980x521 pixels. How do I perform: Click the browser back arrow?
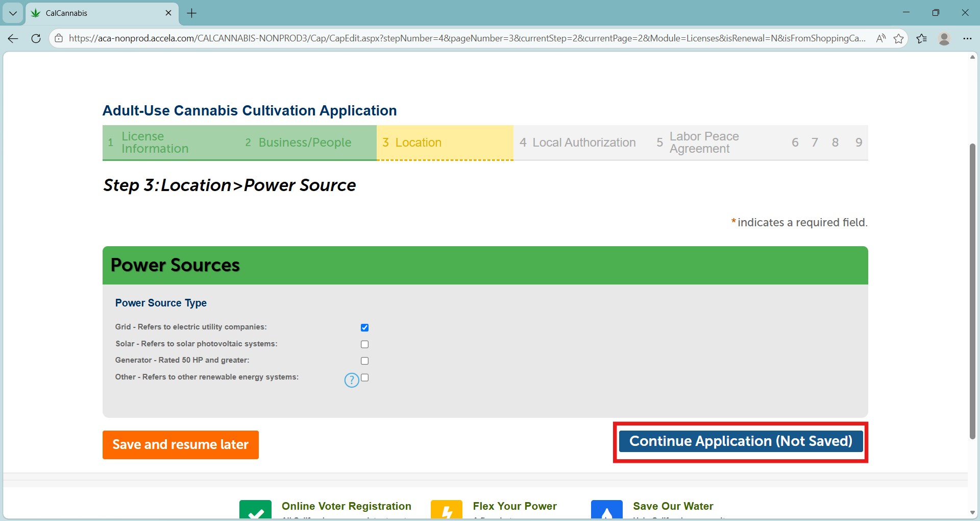pos(13,38)
